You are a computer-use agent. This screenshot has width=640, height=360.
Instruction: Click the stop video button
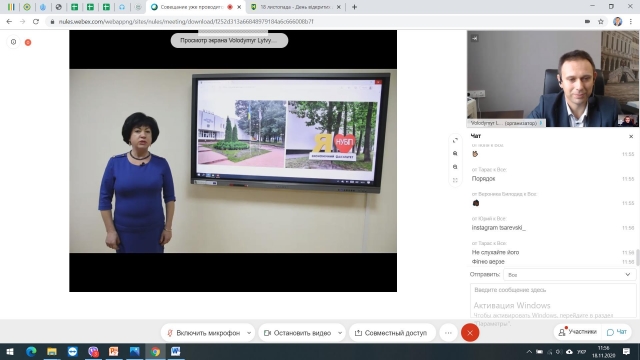[297, 333]
